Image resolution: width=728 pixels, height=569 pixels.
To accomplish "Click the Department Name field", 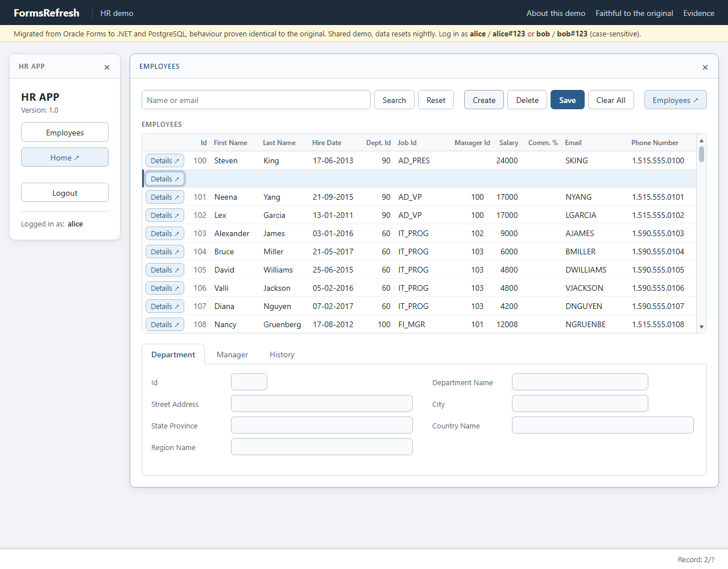I will click(580, 382).
